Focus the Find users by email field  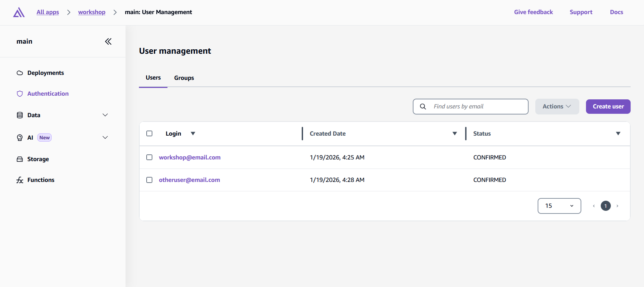(470, 106)
